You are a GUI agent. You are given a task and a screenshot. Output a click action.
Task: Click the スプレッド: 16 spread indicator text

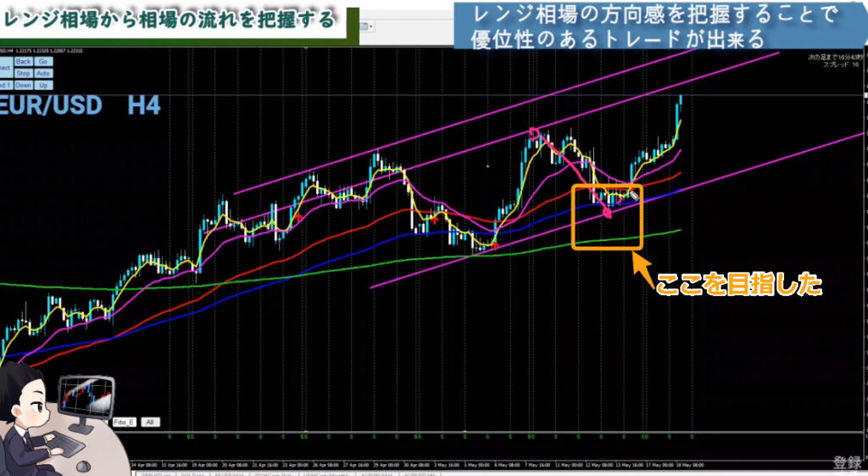click(x=841, y=64)
